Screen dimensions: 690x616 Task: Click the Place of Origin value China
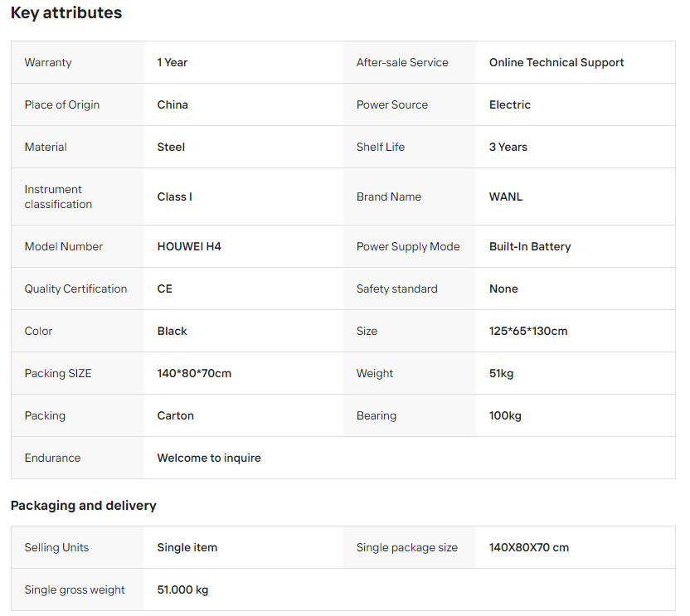172,104
